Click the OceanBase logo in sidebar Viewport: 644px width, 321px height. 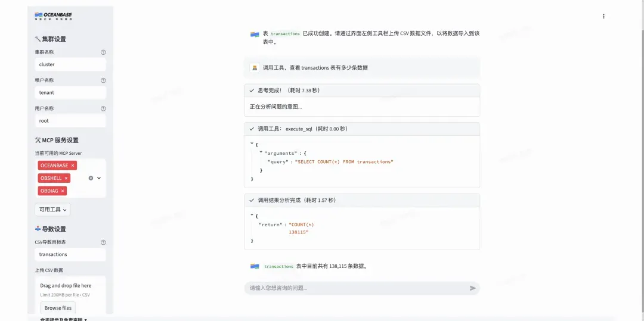(x=54, y=16)
